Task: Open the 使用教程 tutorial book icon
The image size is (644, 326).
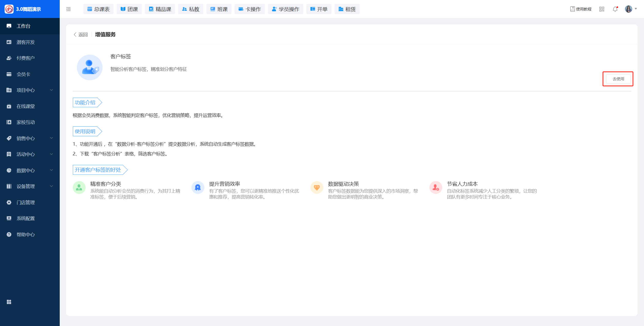Action: click(572, 9)
